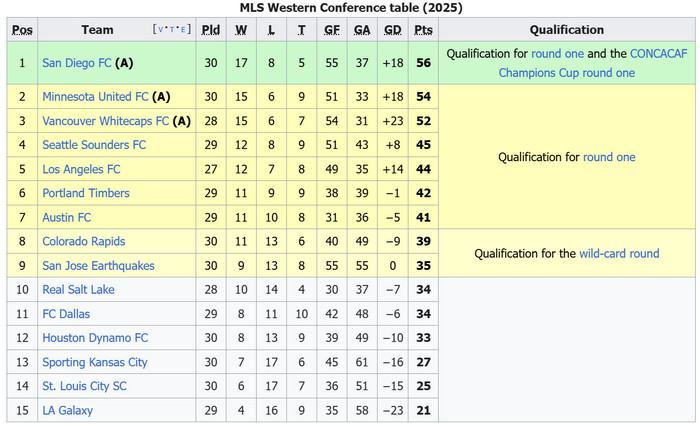
Task: Click the T (talk) template link
Action: click(x=172, y=30)
